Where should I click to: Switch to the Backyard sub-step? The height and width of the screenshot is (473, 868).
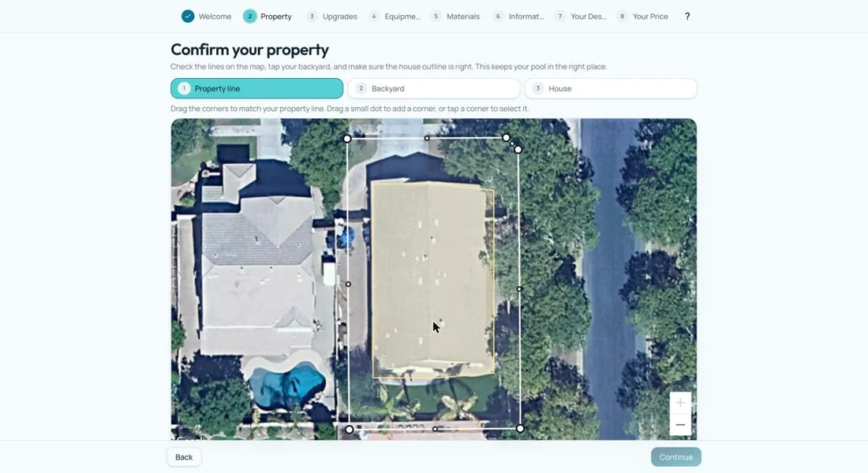(434, 88)
